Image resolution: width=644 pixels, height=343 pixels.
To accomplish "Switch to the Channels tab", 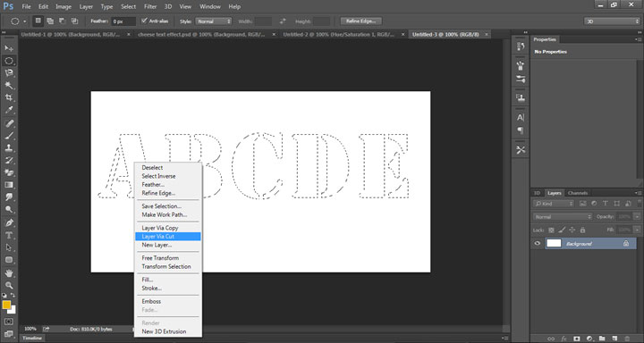I will point(578,193).
